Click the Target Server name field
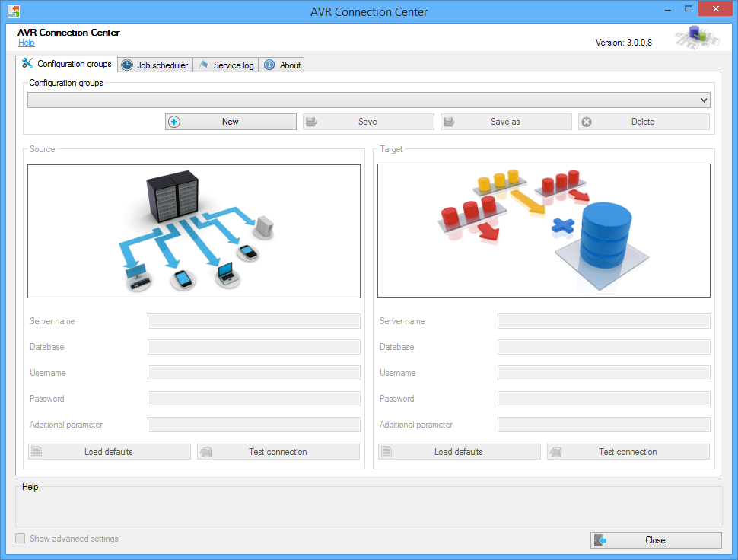 click(604, 321)
